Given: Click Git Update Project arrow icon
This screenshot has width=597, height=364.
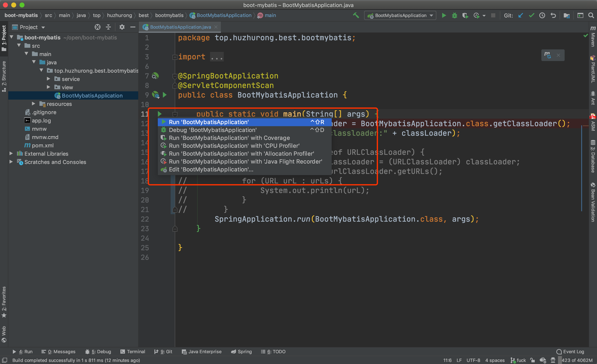Looking at the screenshot, I should coord(520,16).
